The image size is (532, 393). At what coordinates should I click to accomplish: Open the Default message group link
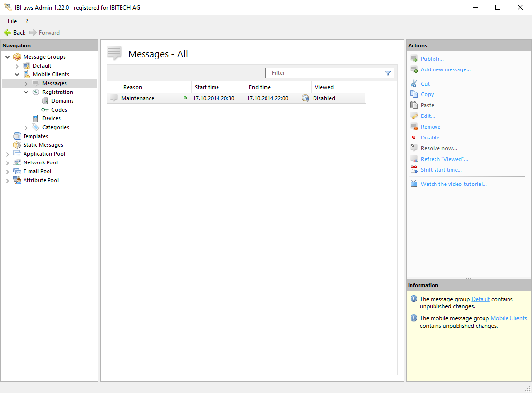(x=480, y=299)
